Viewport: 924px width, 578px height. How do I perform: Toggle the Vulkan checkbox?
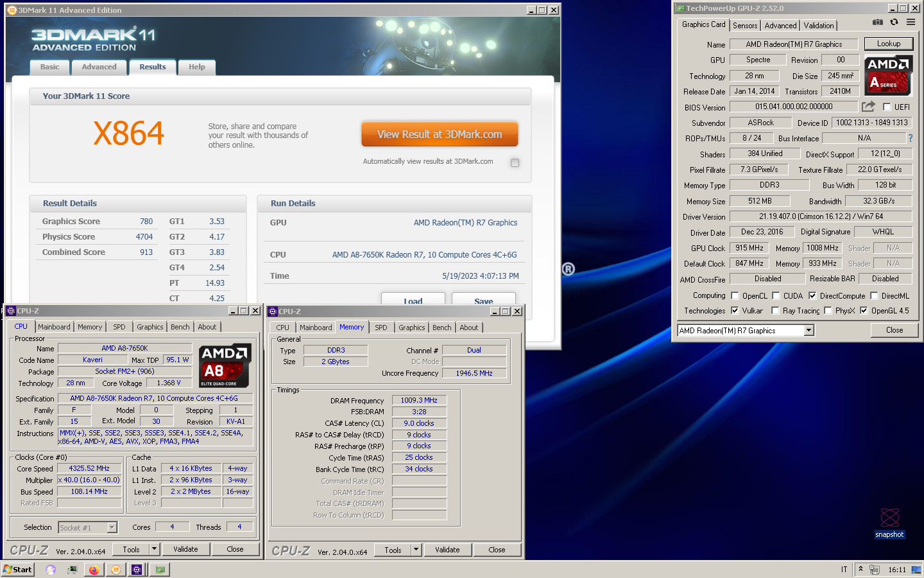735,311
